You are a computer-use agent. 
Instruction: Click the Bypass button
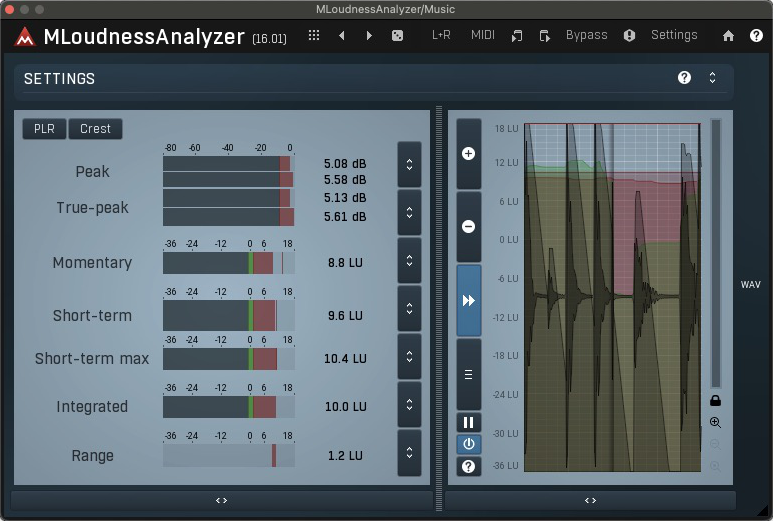tap(586, 35)
